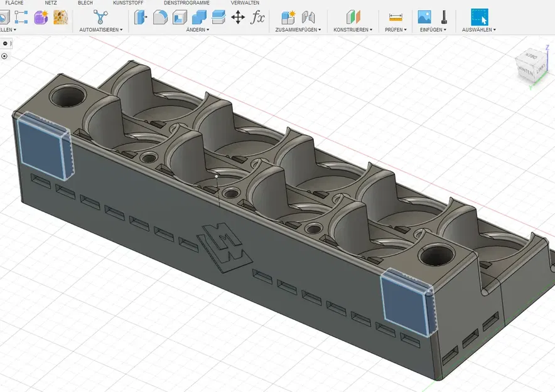Click the Automate branching icon

pyautogui.click(x=100, y=17)
